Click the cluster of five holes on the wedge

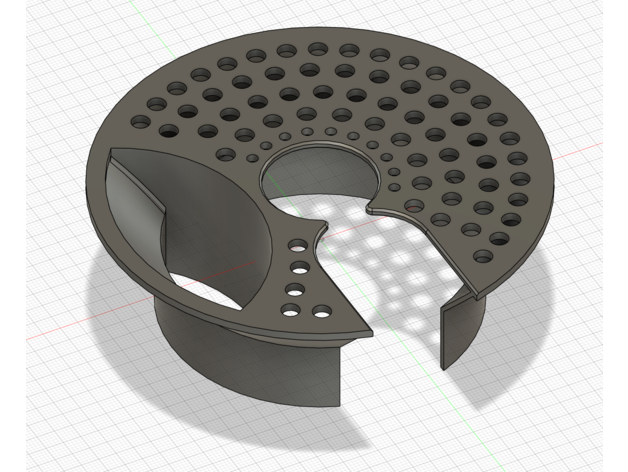click(301, 282)
